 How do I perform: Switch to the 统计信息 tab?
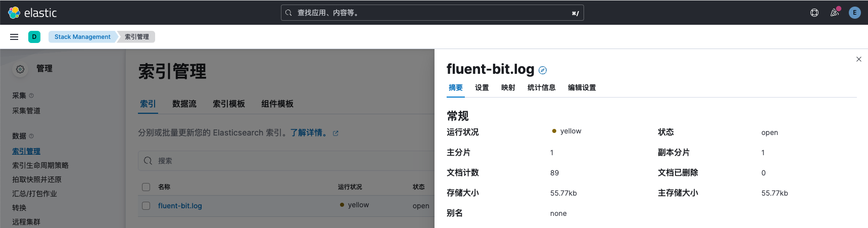pos(541,87)
